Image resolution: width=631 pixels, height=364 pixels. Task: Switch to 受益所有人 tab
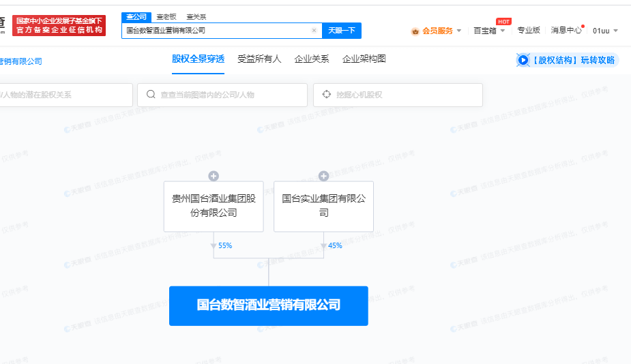click(259, 59)
